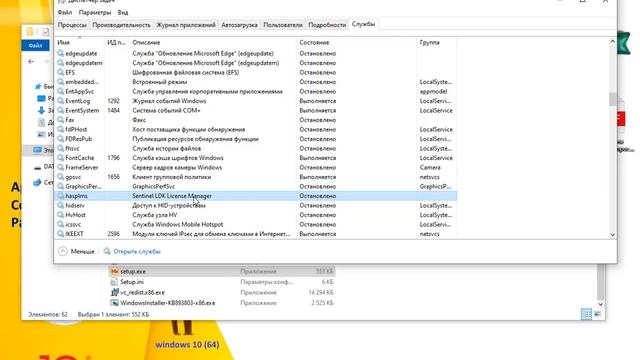The image size is (640, 360).
Task: Click the EFS service icon
Action: point(60,72)
